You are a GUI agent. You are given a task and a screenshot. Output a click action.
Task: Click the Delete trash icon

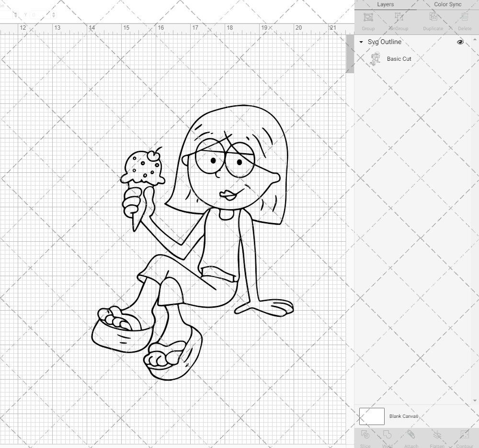464,18
